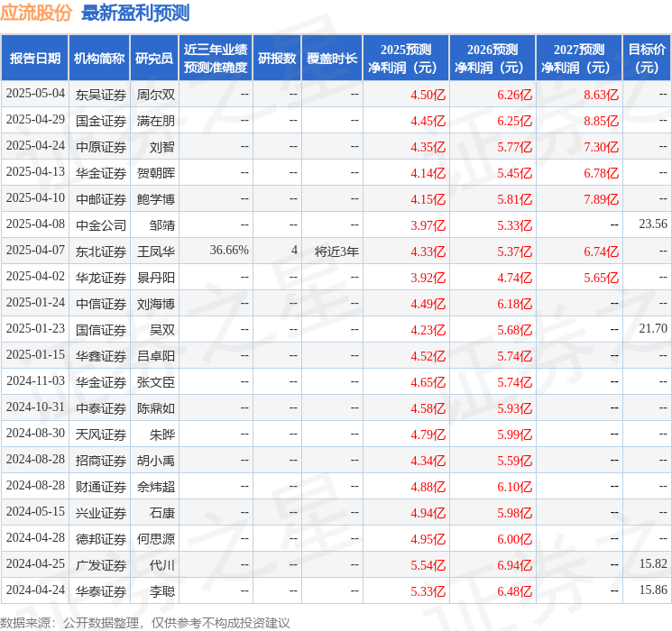
Task: Select analyst 李聪 in the last row
Action: click(162, 591)
